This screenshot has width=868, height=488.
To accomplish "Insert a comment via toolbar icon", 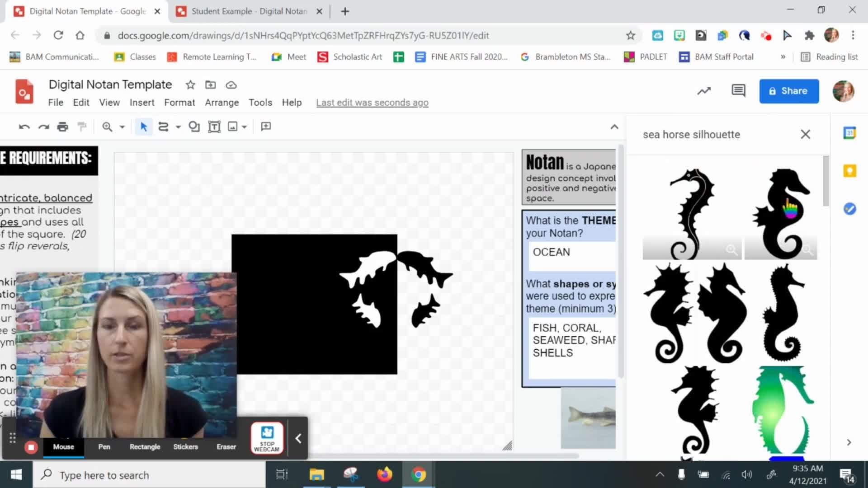I will tap(265, 127).
